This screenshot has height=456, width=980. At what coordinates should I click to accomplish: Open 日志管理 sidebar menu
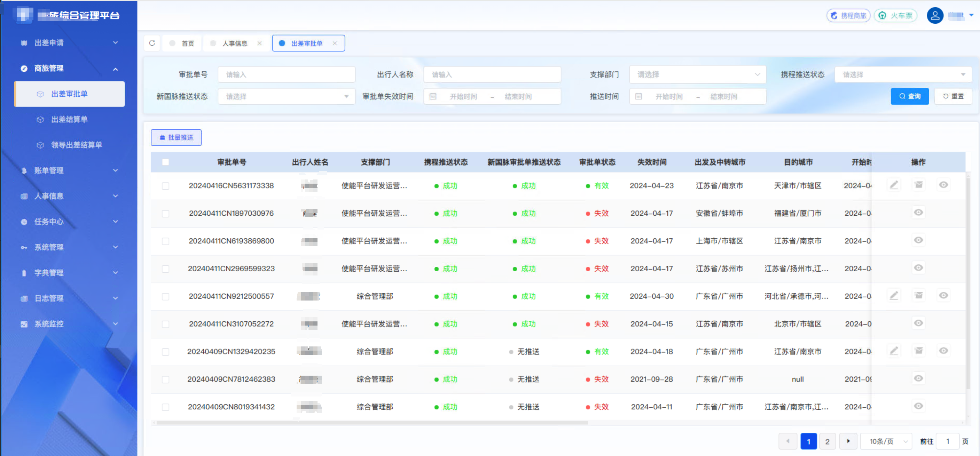[x=69, y=298]
